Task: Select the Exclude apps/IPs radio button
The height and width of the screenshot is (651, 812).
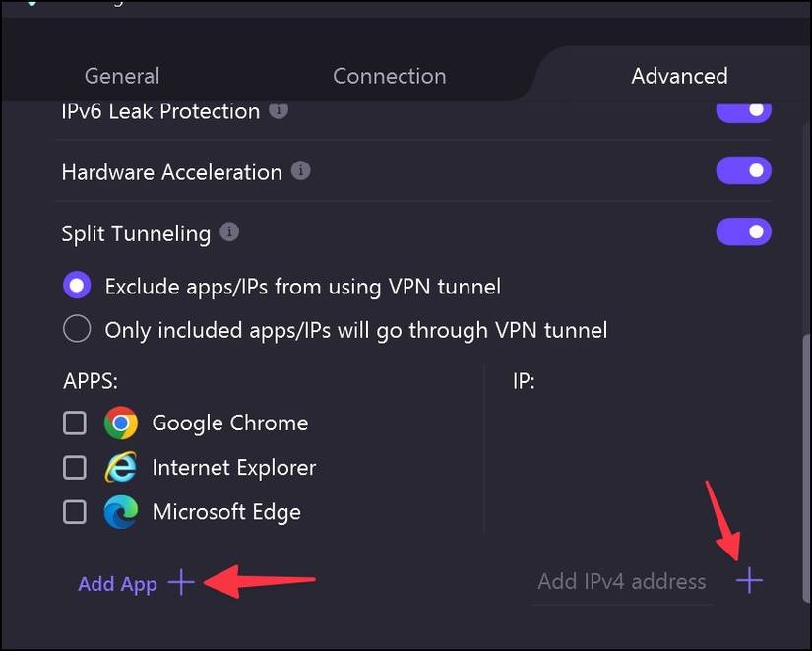Action: click(77, 285)
